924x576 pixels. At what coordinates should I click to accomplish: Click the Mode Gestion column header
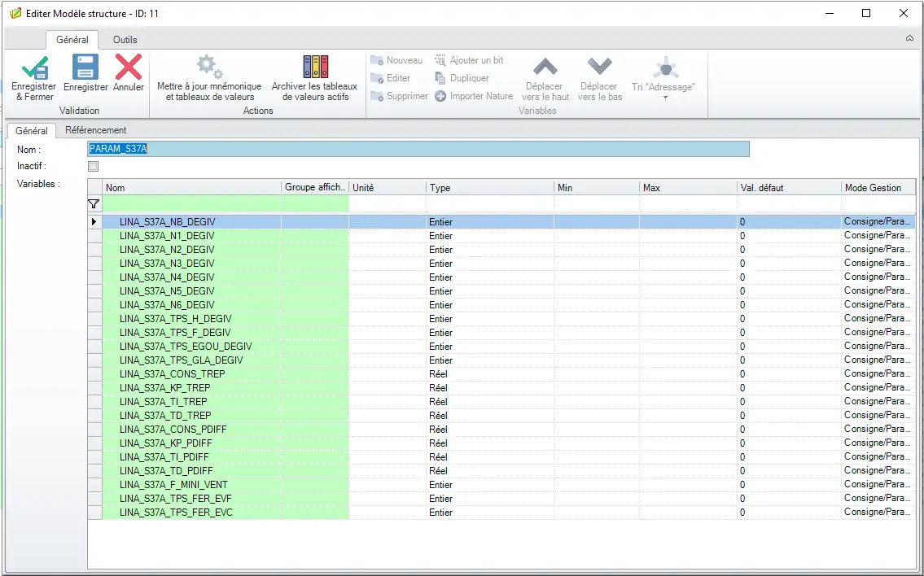pos(878,187)
